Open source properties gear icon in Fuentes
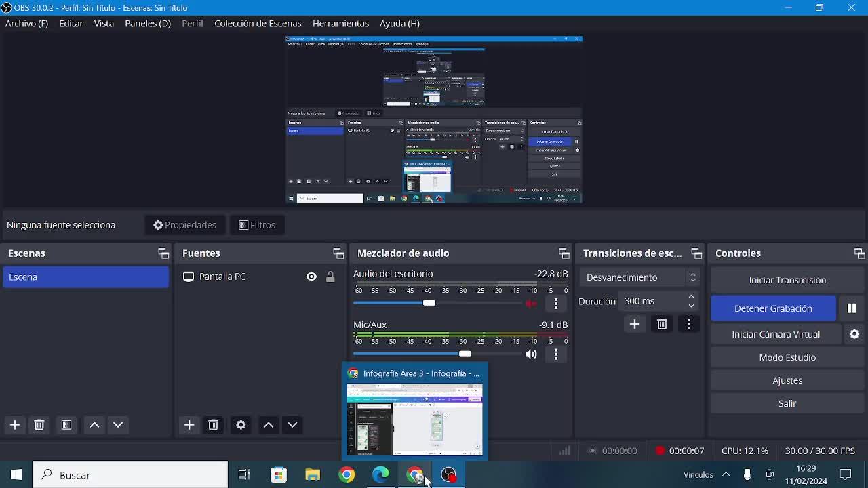This screenshot has height=488, width=868. (x=241, y=425)
